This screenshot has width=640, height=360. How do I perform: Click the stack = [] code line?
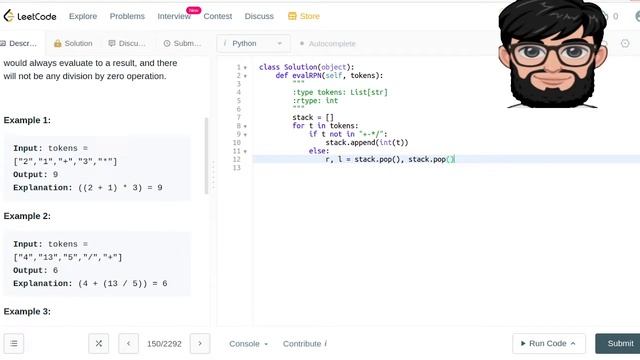tap(313, 118)
